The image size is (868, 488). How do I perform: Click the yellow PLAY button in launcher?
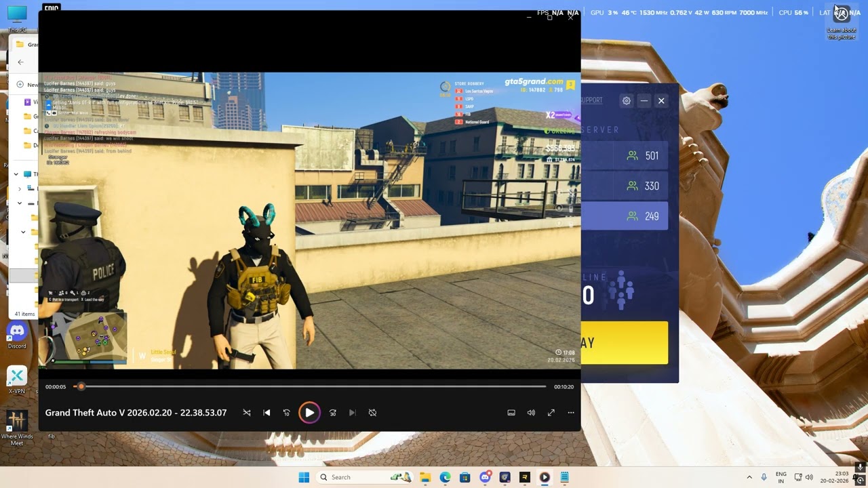point(625,343)
